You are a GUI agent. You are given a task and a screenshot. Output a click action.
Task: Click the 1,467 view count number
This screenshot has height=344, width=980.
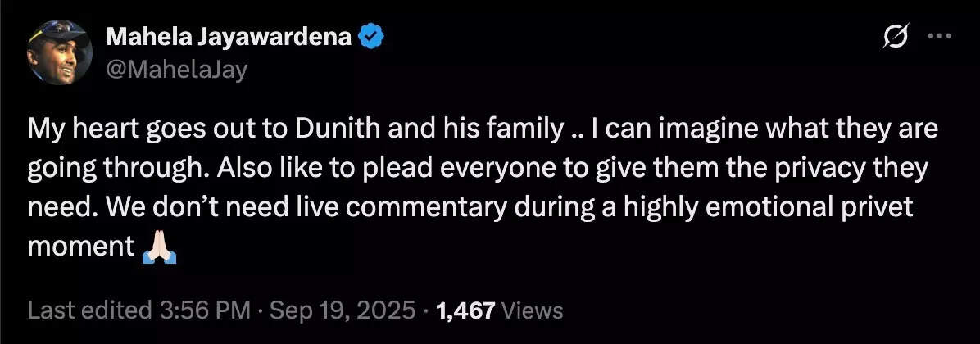pos(465,310)
